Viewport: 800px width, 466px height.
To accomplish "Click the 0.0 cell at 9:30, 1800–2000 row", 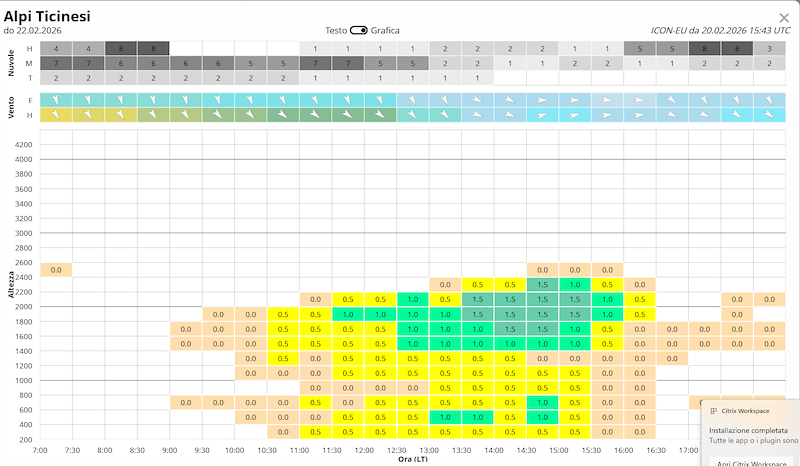I will click(x=218, y=314).
